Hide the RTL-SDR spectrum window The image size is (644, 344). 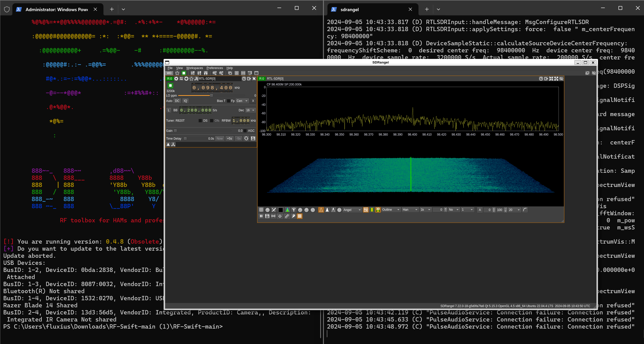[x=561, y=79]
